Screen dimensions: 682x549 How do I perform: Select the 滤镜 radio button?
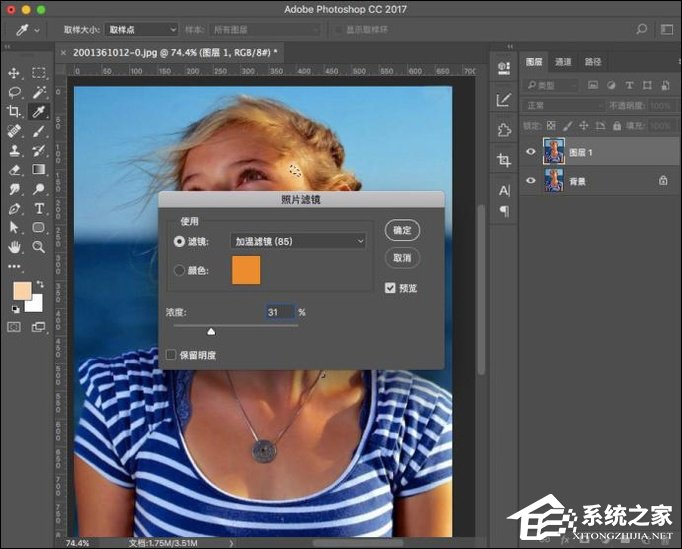point(180,241)
